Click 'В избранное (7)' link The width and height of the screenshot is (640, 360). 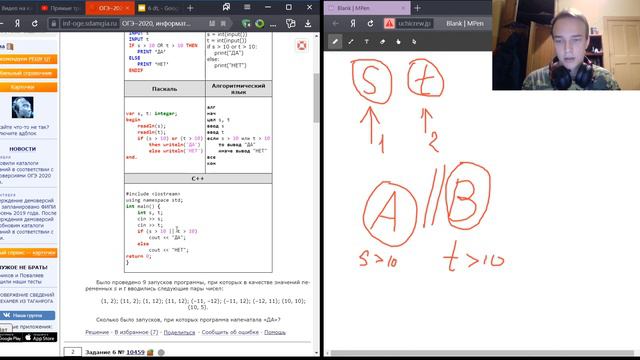136,332
